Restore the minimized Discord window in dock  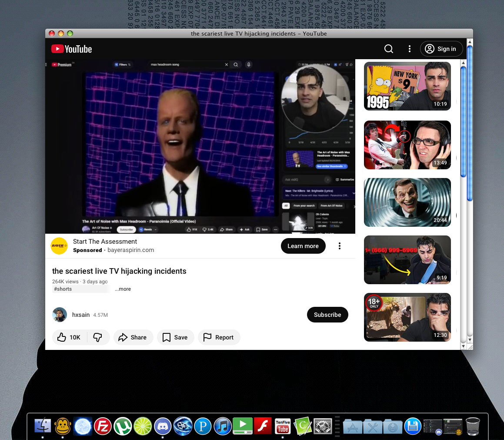click(x=433, y=427)
